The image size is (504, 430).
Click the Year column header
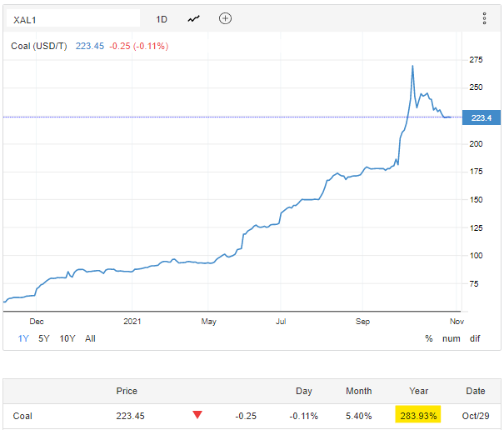pyautogui.click(x=418, y=391)
